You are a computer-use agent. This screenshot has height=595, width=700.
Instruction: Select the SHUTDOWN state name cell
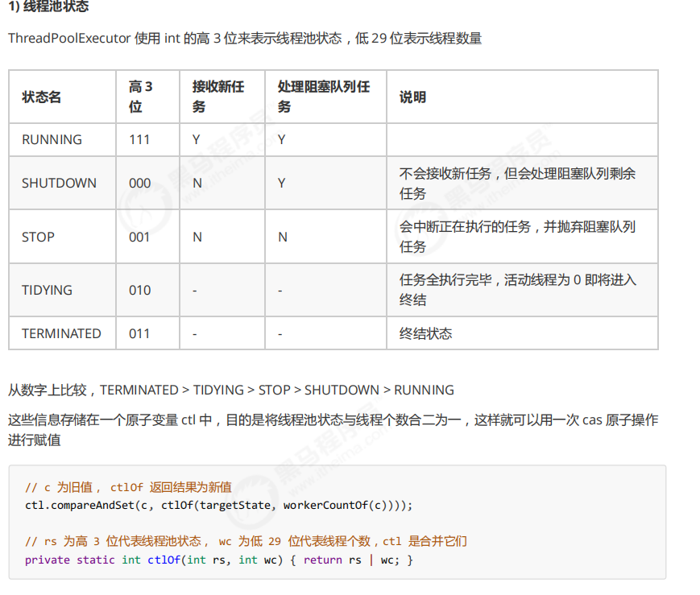(59, 183)
